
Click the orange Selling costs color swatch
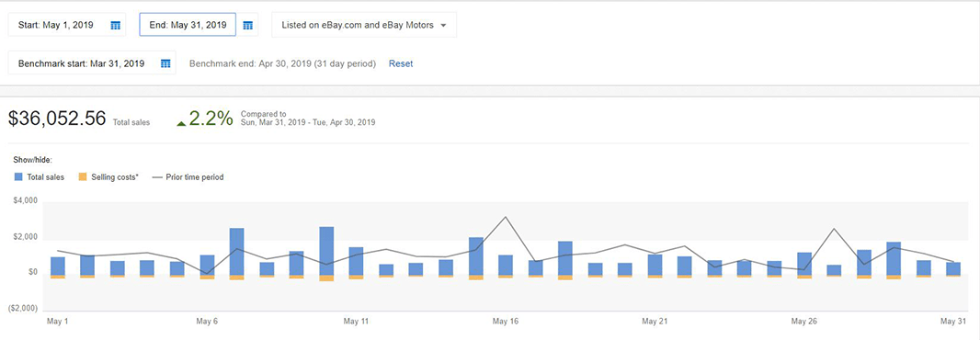82,177
